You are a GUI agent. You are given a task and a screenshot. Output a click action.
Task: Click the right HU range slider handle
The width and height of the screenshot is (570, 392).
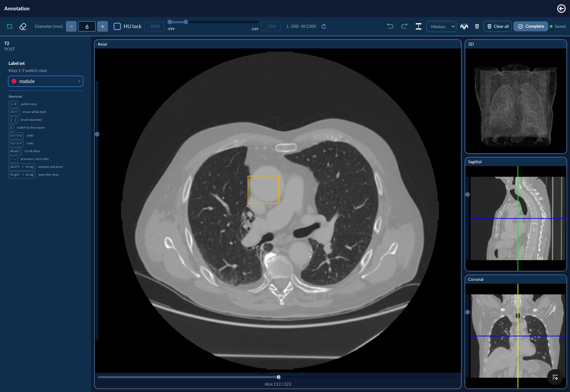[x=186, y=22]
